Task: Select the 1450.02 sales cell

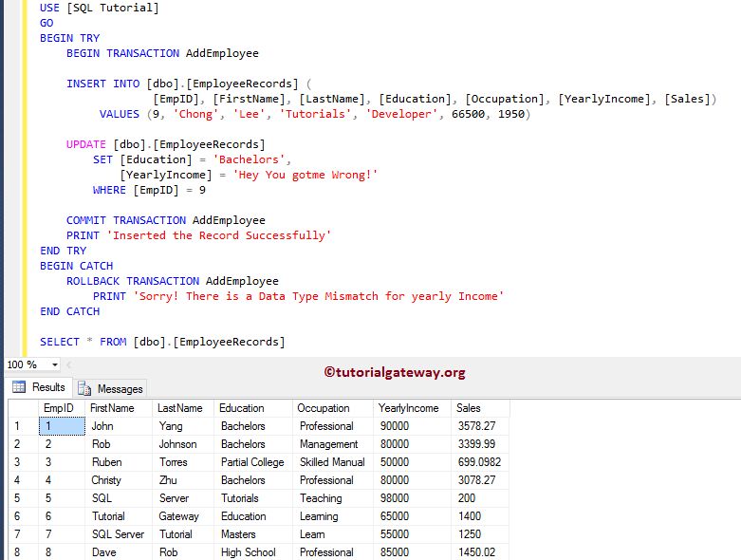Action: coord(481,552)
